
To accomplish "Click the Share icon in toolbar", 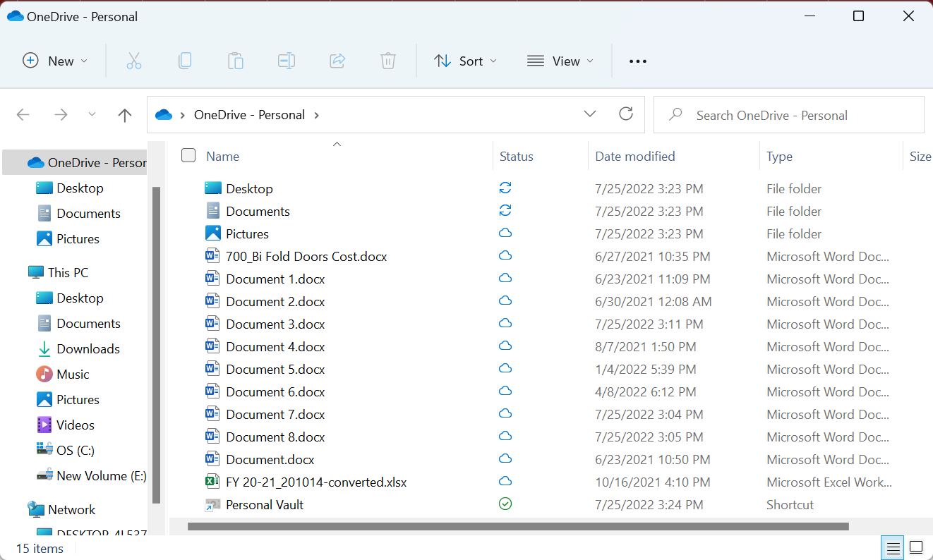I will coord(337,61).
